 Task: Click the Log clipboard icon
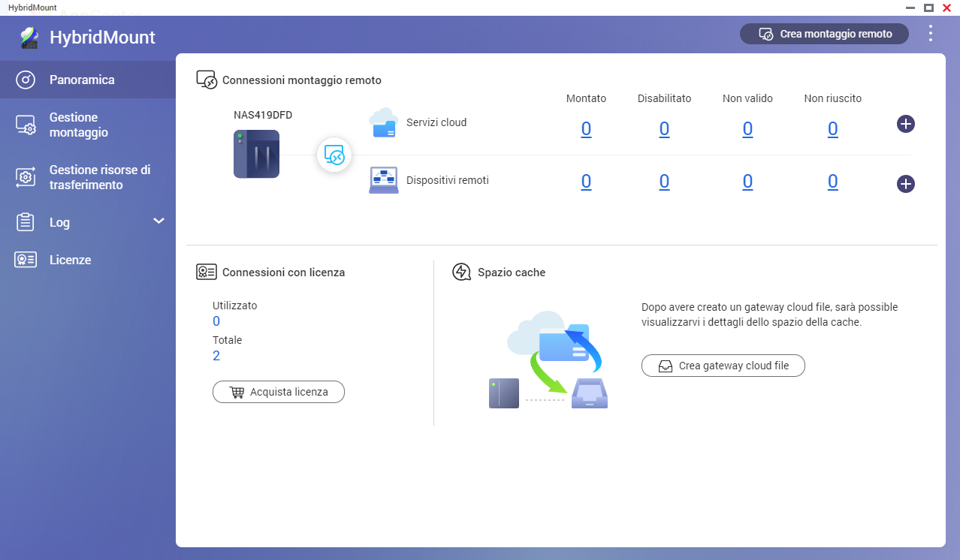point(26,222)
